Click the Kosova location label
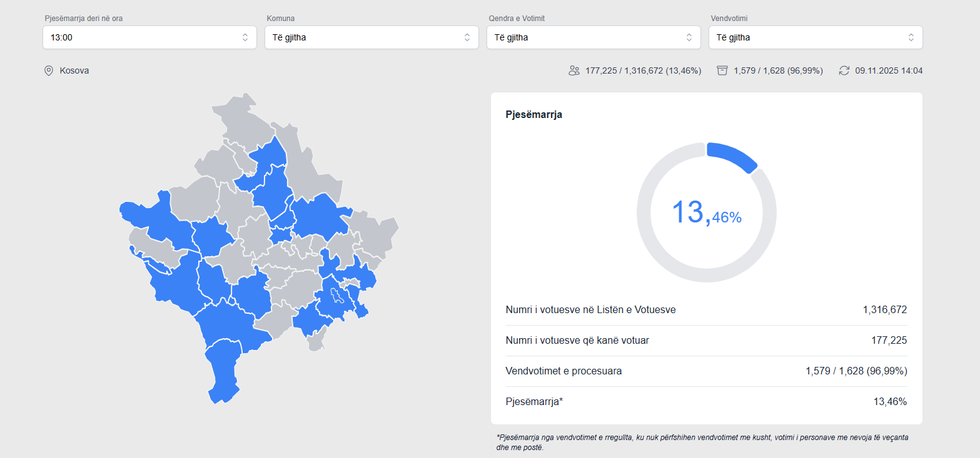 pyautogui.click(x=74, y=71)
